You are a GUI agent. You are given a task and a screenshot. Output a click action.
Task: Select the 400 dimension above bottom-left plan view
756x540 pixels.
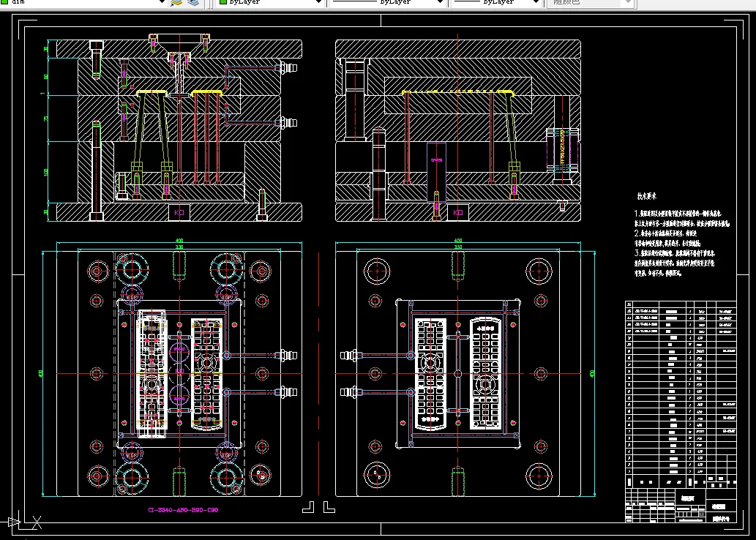(179, 240)
